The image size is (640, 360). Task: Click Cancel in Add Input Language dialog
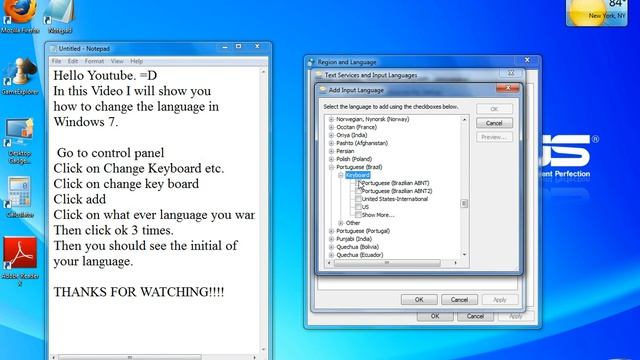(494, 123)
